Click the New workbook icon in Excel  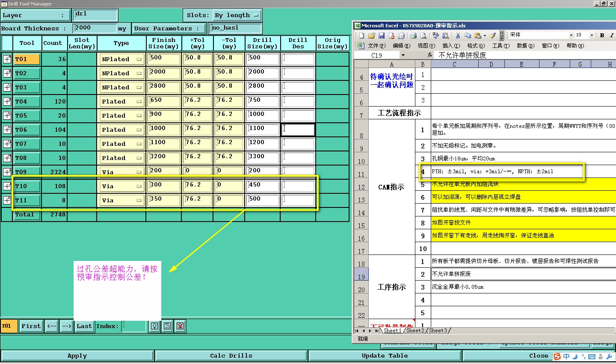coord(361,36)
